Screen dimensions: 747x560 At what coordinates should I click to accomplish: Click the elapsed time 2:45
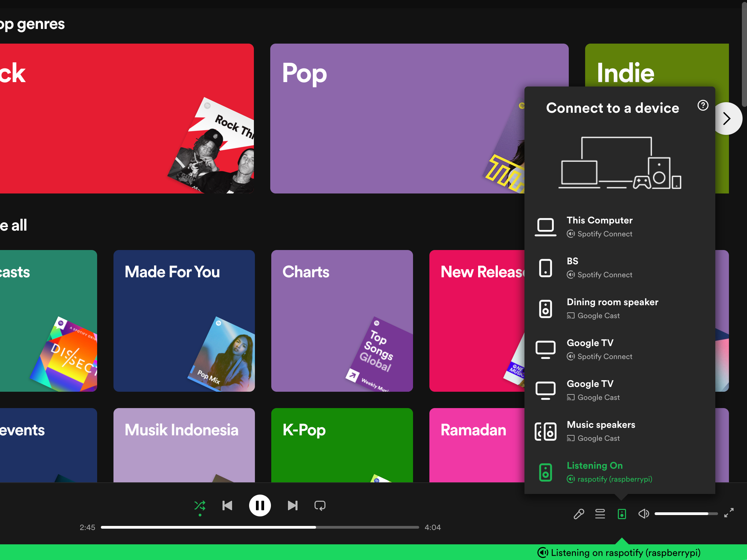[87, 527]
